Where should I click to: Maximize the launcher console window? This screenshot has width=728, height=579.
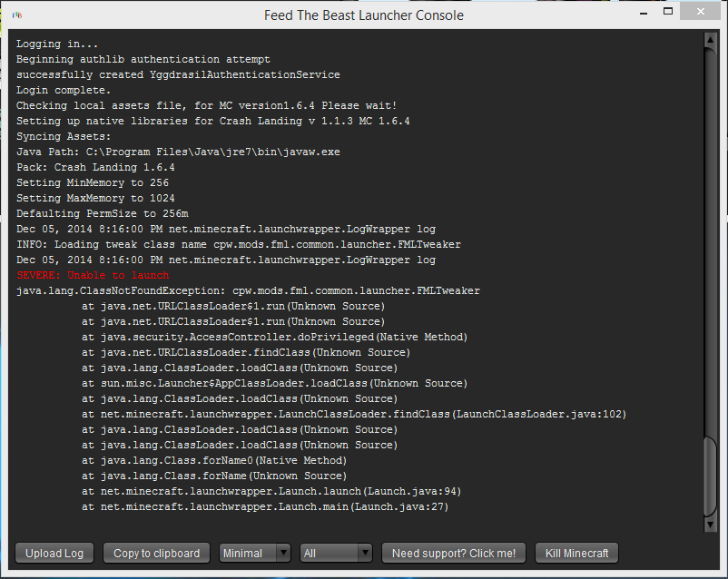(668, 12)
